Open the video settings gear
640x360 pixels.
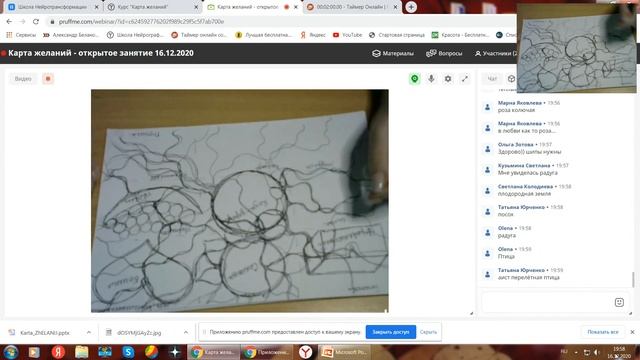click(x=448, y=79)
